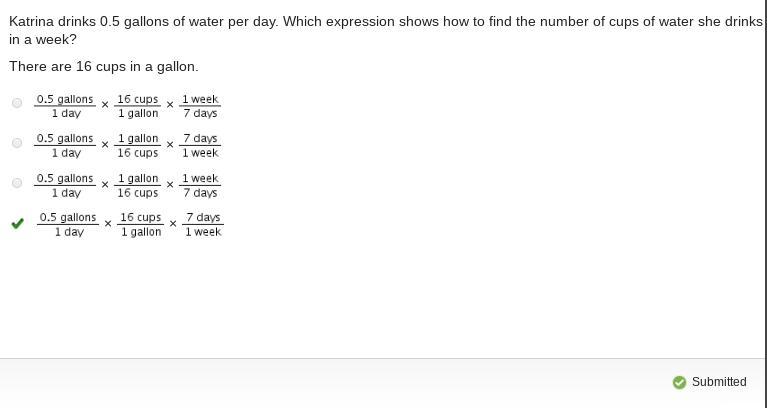The width and height of the screenshot is (767, 408).
Task: Select the second answer option's radio button
Action: coord(17,143)
